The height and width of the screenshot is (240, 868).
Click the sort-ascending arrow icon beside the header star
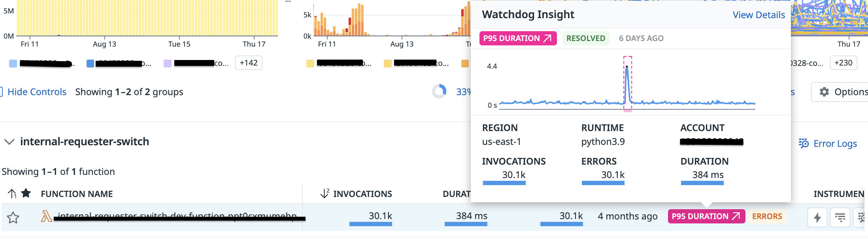[12, 193]
